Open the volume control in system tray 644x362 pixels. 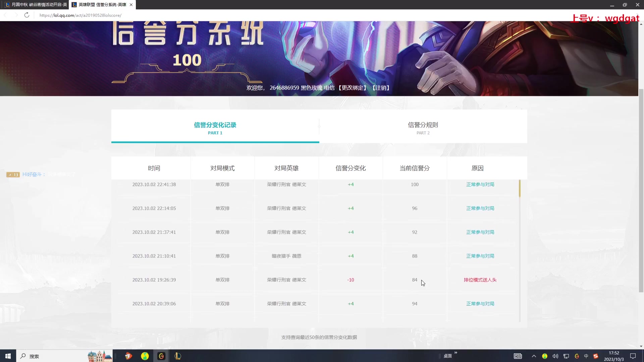coord(555,356)
